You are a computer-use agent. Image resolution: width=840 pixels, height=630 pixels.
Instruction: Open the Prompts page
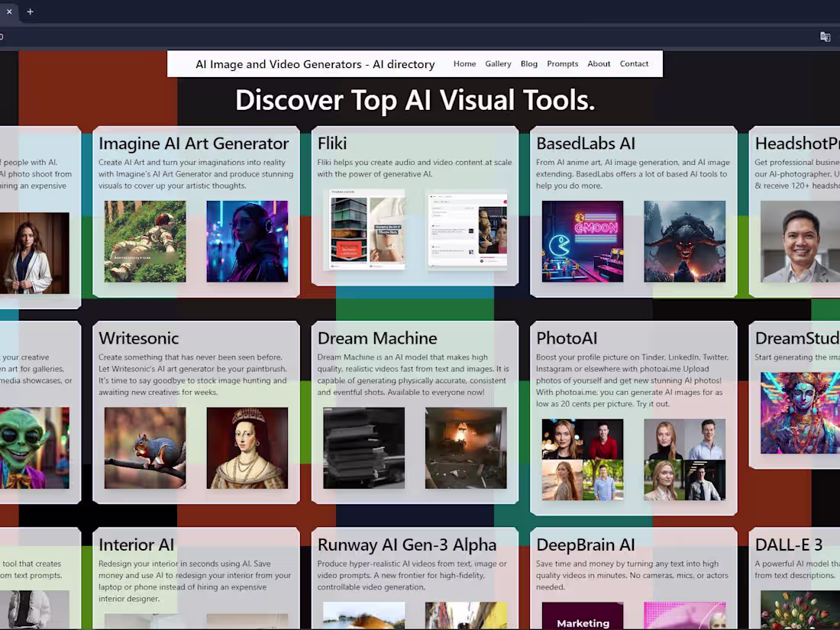[563, 64]
